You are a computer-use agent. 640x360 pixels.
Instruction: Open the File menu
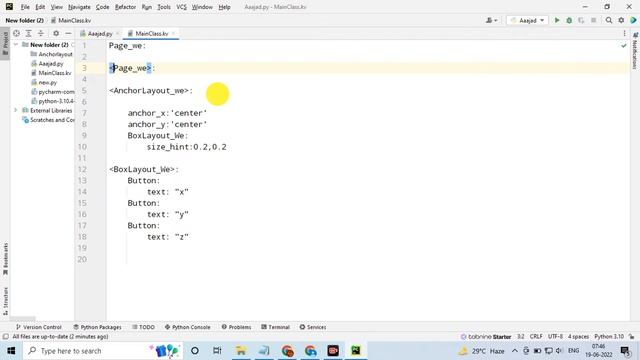tap(25, 7)
